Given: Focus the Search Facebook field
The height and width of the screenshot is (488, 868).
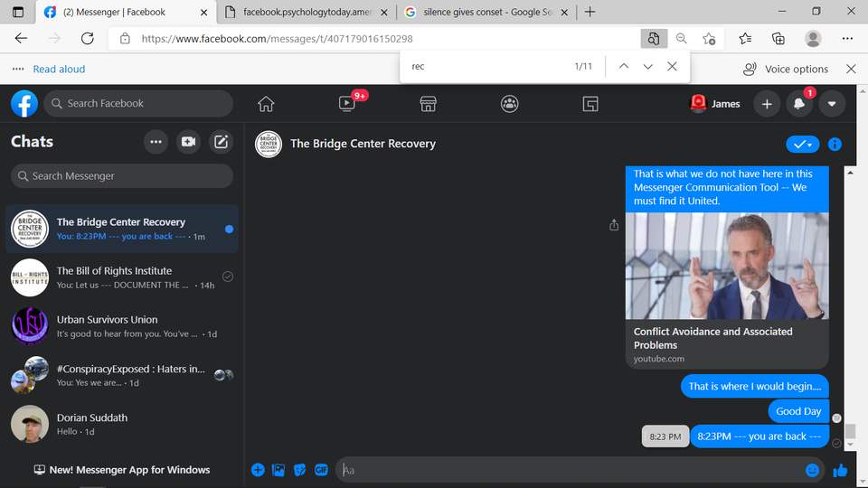Looking at the screenshot, I should click(138, 103).
